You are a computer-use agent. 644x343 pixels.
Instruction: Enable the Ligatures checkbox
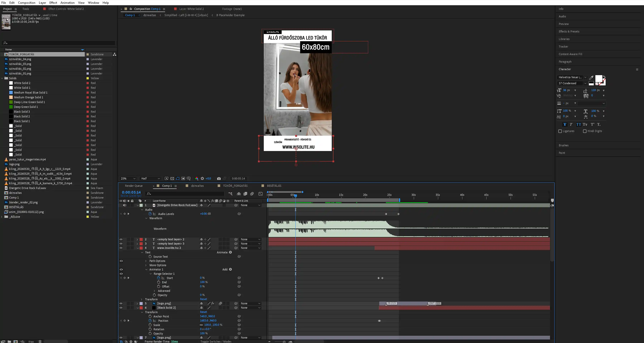(x=560, y=131)
